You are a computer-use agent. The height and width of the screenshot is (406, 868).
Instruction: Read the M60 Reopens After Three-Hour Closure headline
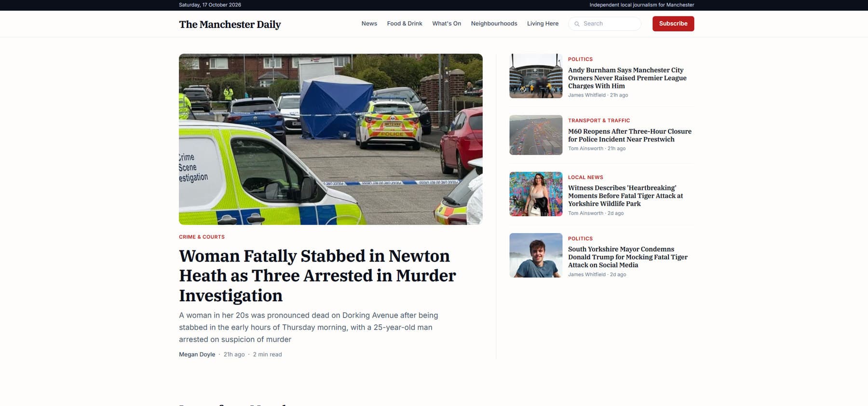tap(630, 135)
